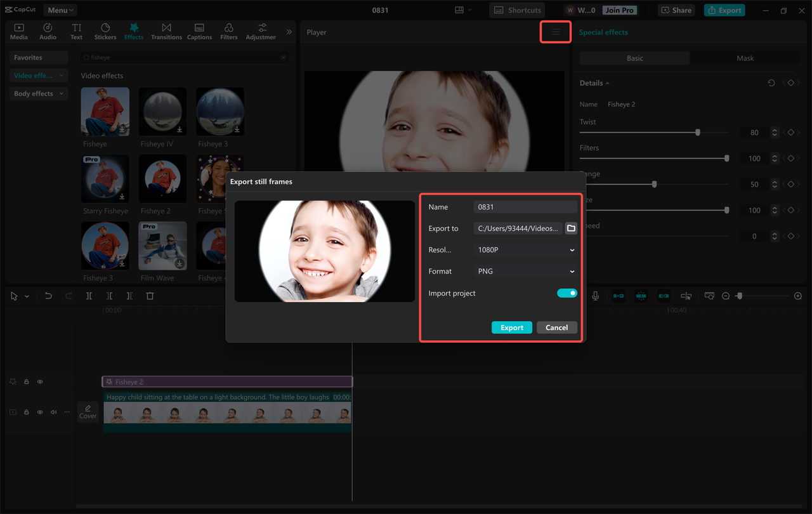Image resolution: width=812 pixels, height=514 pixels.
Task: Add a keyframe for the Details section
Action: tap(791, 83)
